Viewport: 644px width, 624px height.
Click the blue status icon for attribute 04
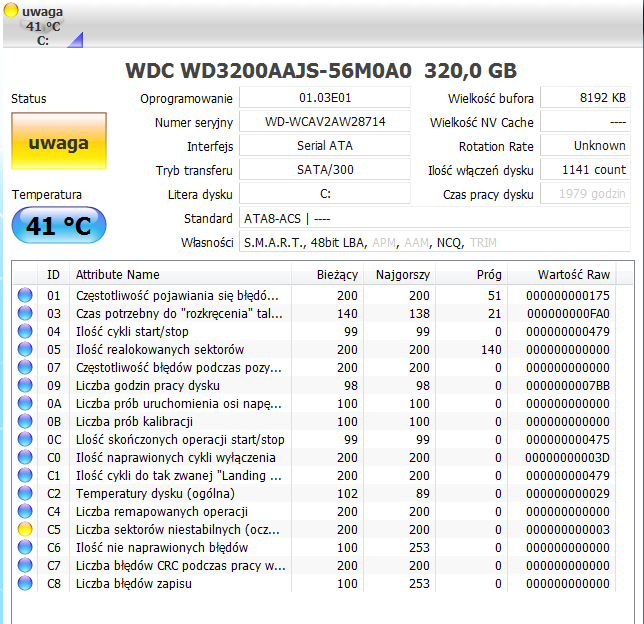25,332
